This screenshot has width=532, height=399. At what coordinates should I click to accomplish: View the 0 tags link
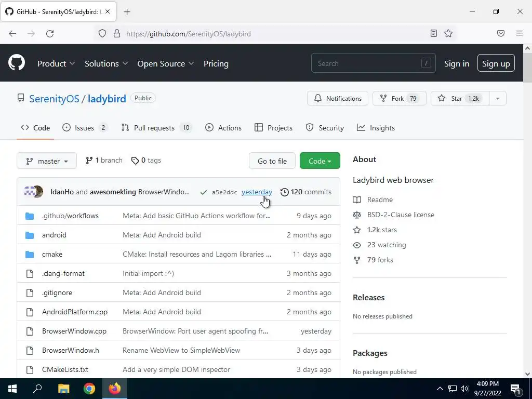(146, 161)
